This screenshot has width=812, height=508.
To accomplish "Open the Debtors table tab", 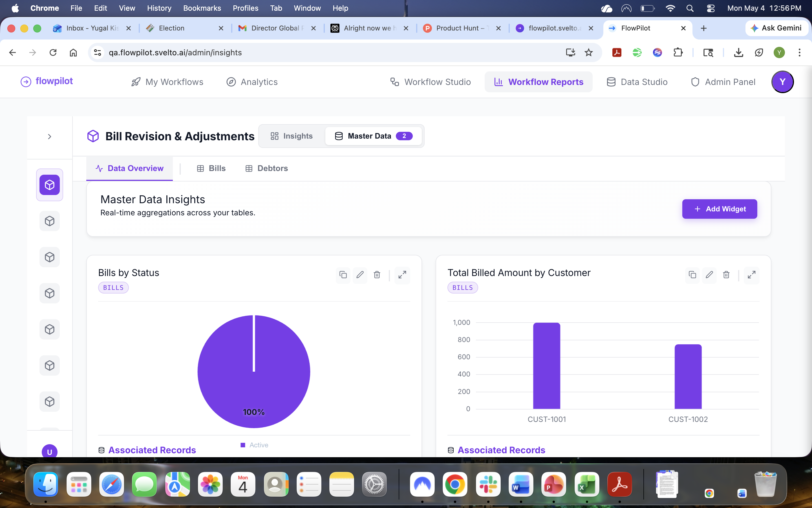I will tap(267, 168).
